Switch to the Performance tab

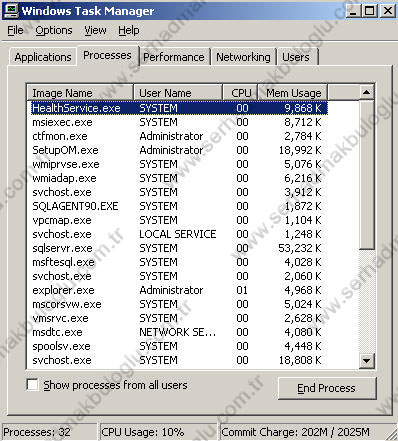tap(174, 57)
